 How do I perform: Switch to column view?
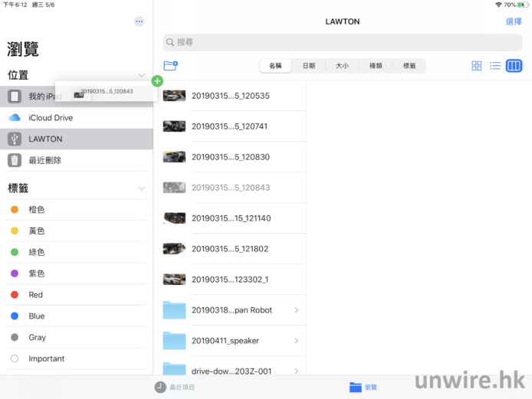coord(514,66)
